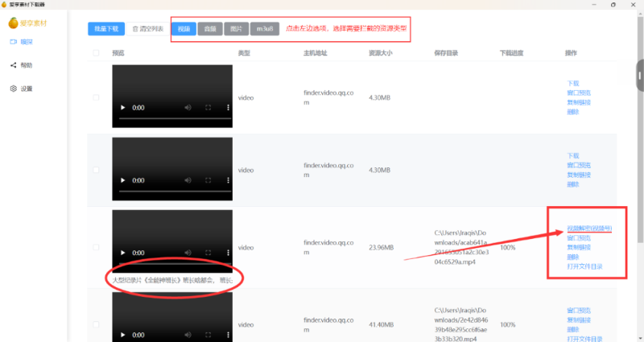The height and width of the screenshot is (342, 644).
Task: Seek on the first 4.30MB video progress bar
Action: click(x=175, y=118)
